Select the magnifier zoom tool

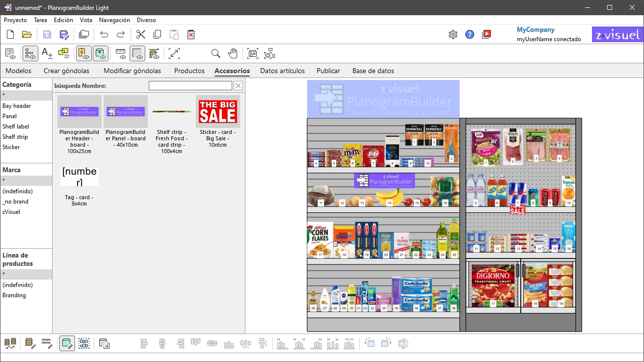click(x=215, y=53)
